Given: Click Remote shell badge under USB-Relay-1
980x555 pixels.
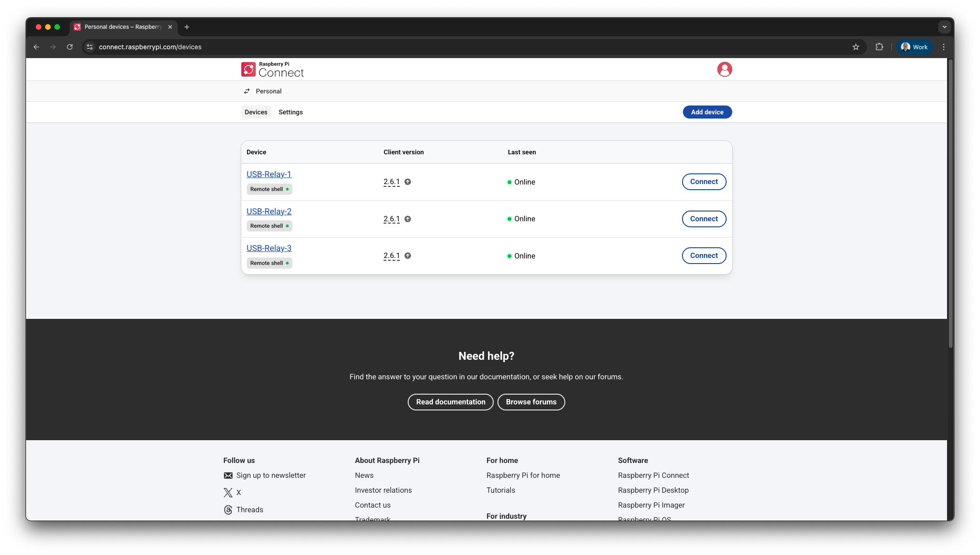Looking at the screenshot, I should 269,189.
